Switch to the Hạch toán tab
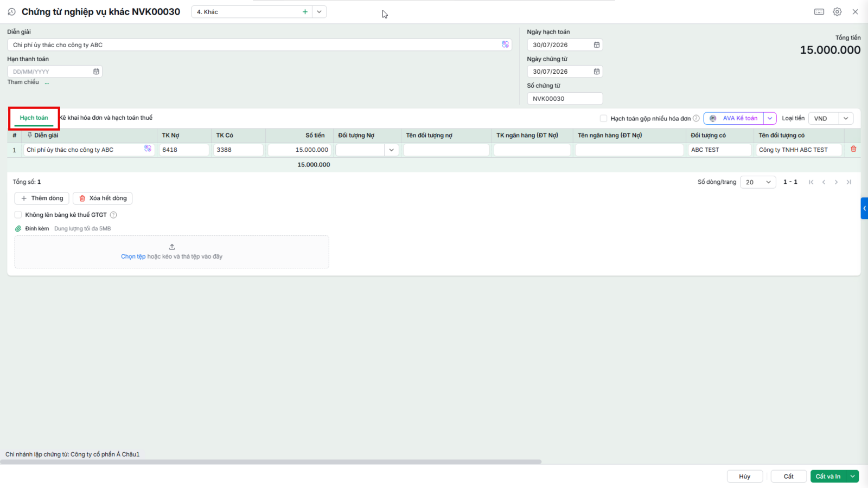 [34, 118]
